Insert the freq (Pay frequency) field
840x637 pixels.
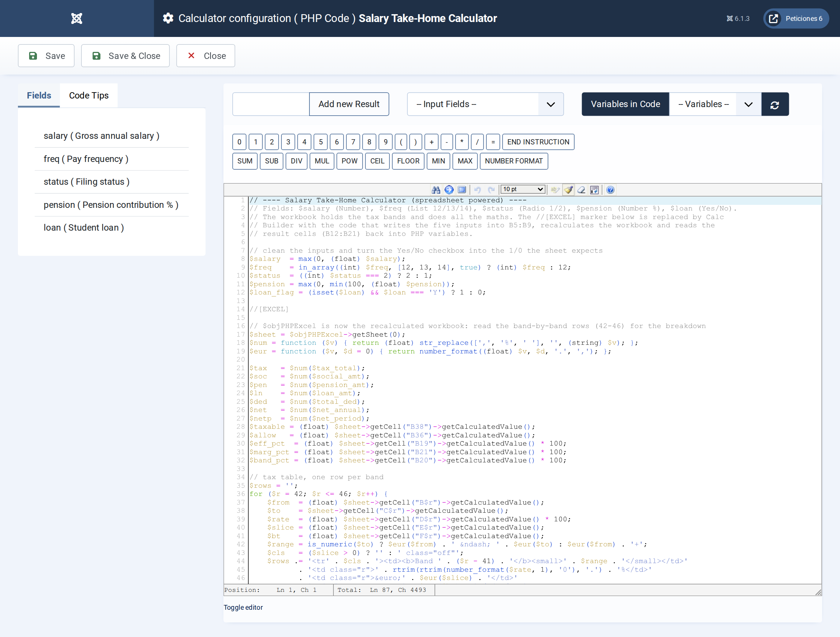111,159
